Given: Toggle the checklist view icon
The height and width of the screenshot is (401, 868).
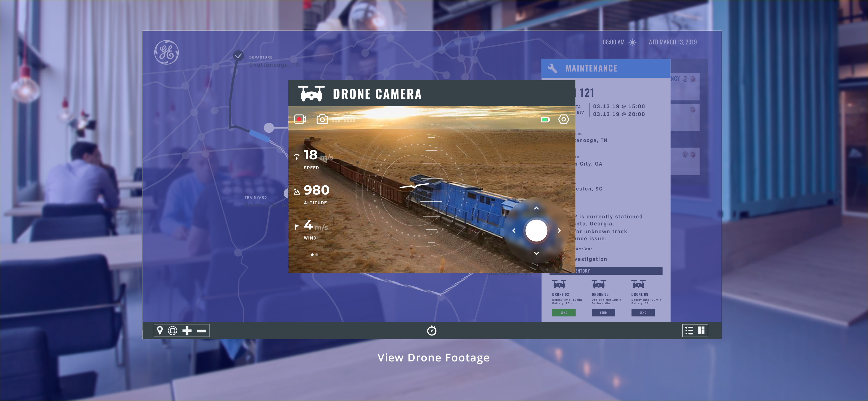Looking at the screenshot, I should click(x=689, y=330).
